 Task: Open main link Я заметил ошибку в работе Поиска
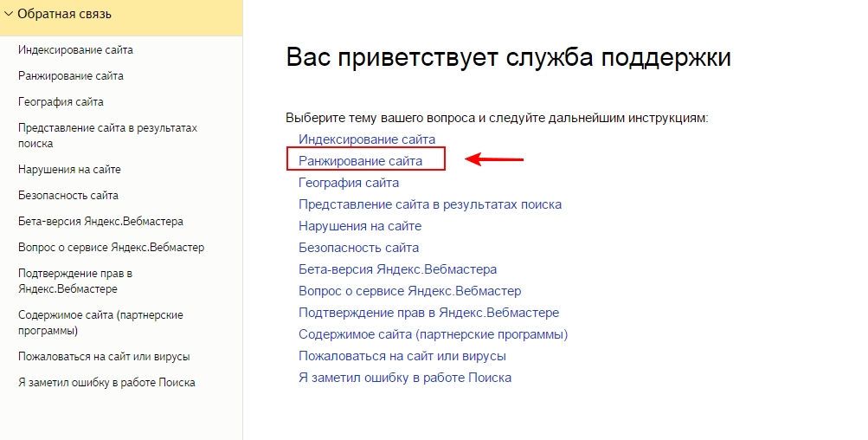(405, 378)
